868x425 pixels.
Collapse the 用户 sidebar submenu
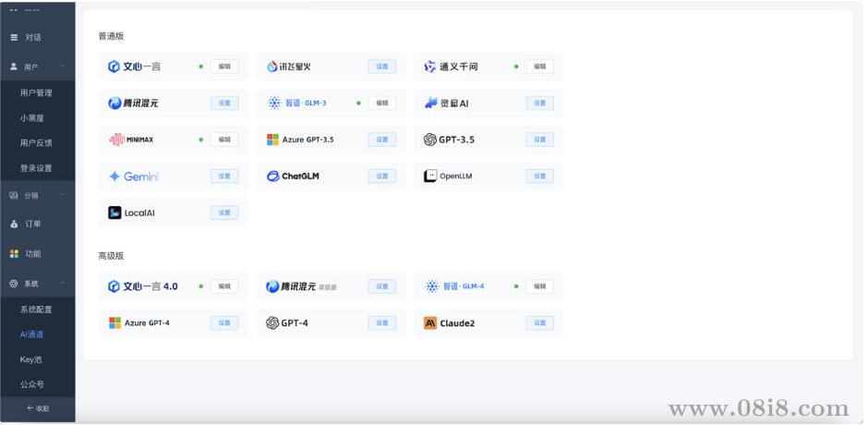coord(62,67)
